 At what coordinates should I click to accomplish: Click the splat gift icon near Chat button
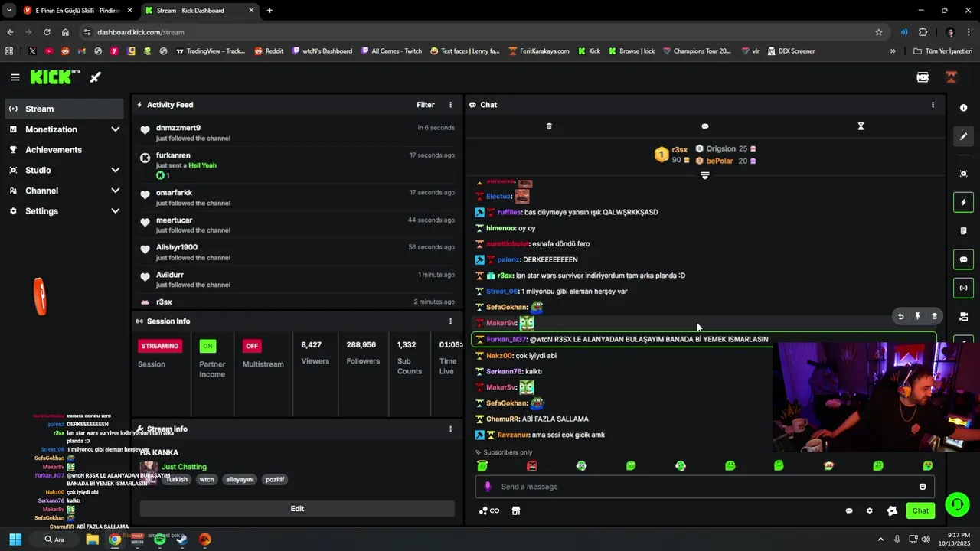click(892, 511)
